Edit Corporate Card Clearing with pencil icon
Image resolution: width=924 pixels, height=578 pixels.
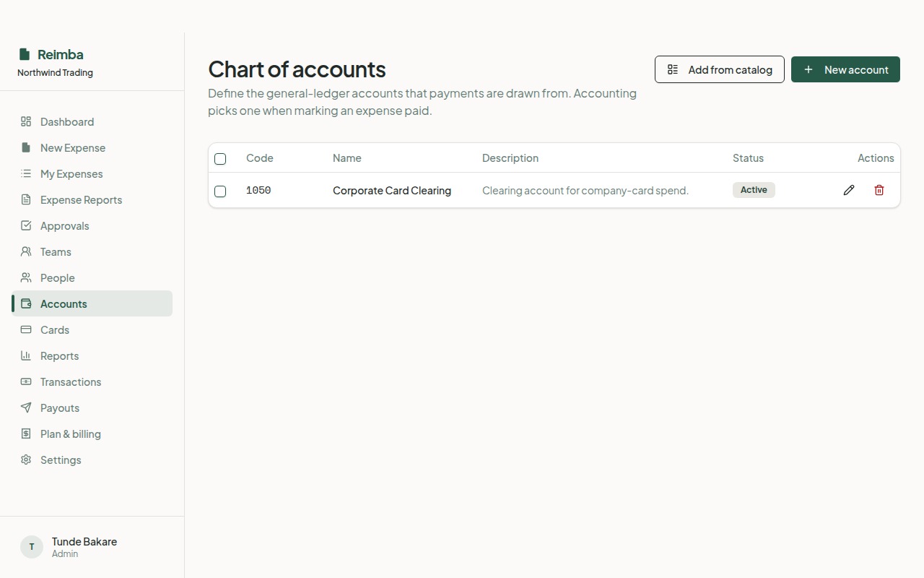(849, 190)
